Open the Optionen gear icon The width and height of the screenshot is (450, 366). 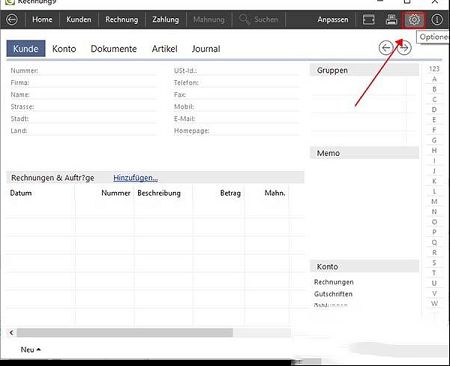(414, 20)
